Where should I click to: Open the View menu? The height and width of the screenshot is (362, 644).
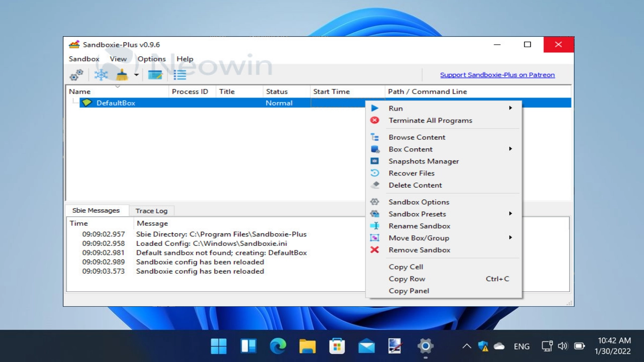[118, 59]
